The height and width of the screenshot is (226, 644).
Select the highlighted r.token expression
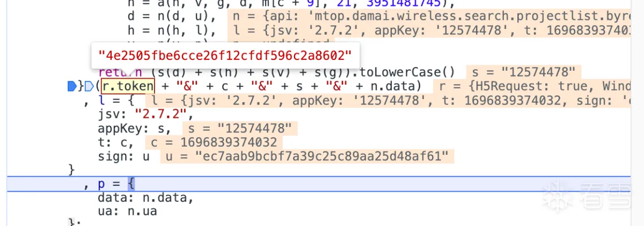coord(128,86)
